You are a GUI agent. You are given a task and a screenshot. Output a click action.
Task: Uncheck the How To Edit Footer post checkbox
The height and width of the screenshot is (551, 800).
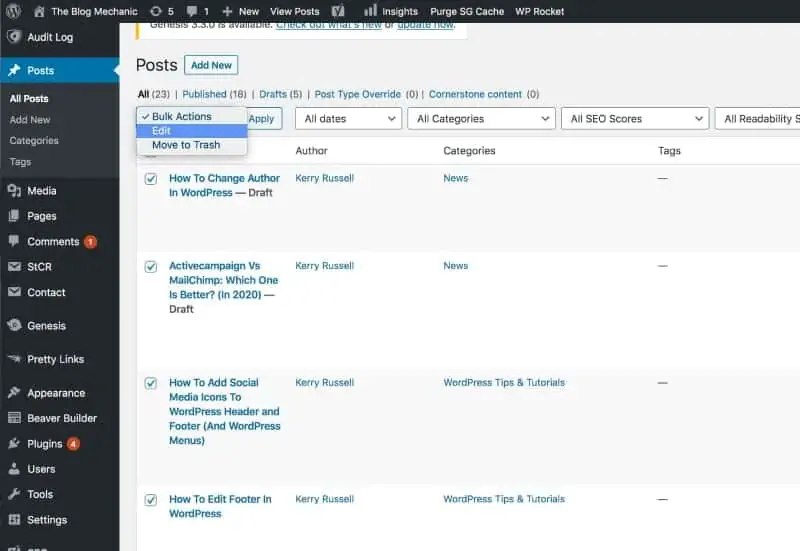click(151, 500)
